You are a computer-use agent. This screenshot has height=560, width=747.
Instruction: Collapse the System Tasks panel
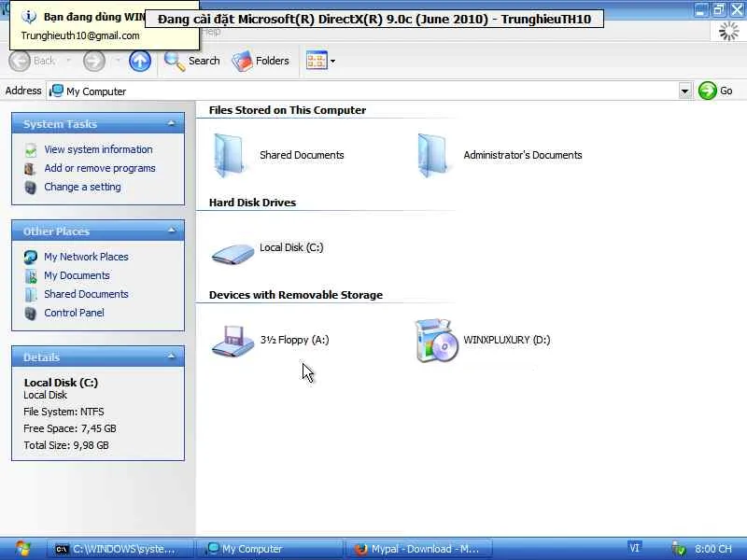pyautogui.click(x=172, y=124)
